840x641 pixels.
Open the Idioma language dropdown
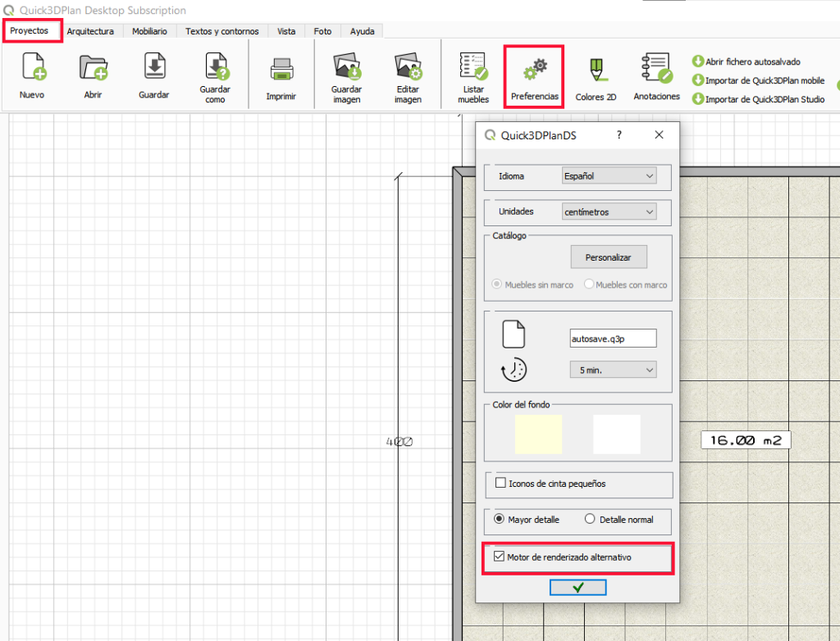click(609, 175)
